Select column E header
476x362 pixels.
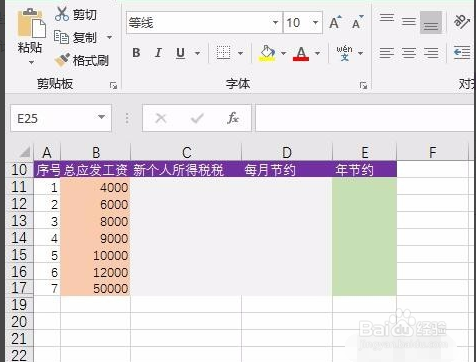click(365, 153)
